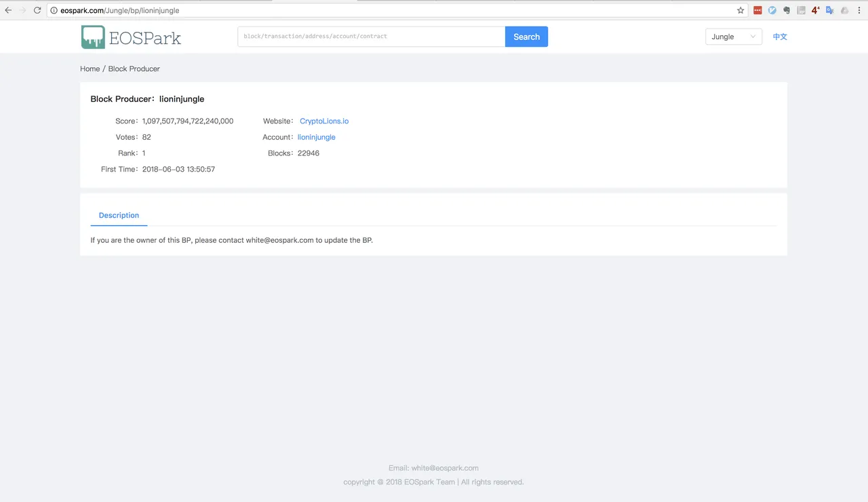
Task: Click the Block Producer: lioninjungle heading
Action: (147, 99)
